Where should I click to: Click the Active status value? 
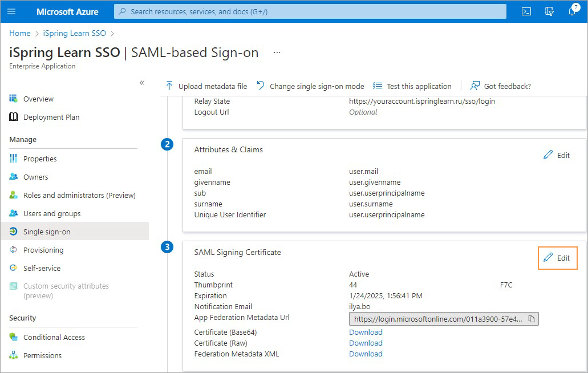[359, 274]
